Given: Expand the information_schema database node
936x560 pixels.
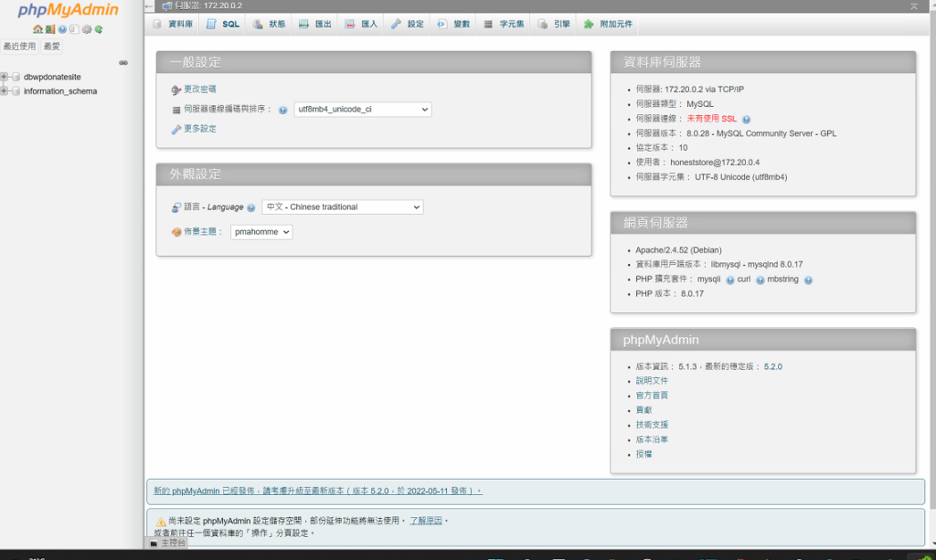Looking at the screenshot, I should click(5, 91).
